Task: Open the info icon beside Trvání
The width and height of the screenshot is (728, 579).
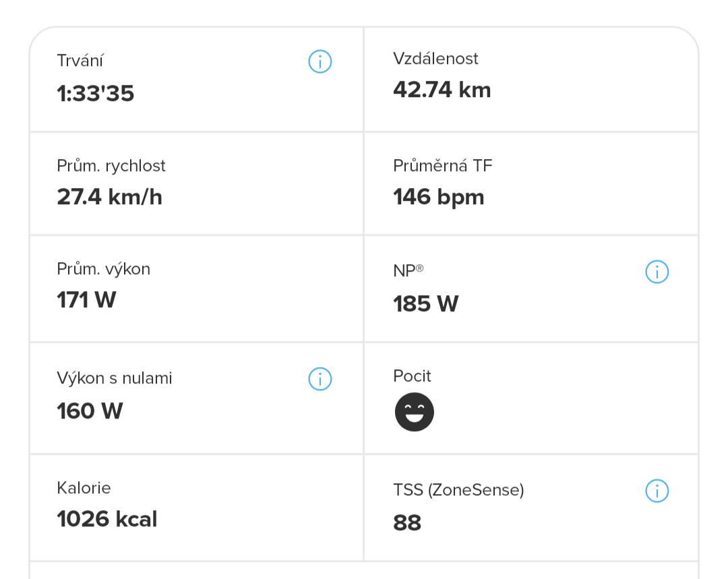Action: [x=320, y=62]
